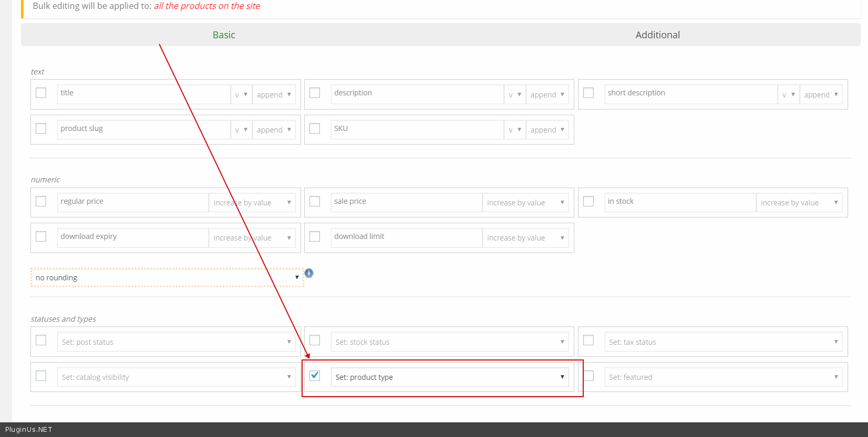Image resolution: width=868 pixels, height=437 pixels.
Task: Click the info icon beside rounding dropdown
Action: pos(309,273)
